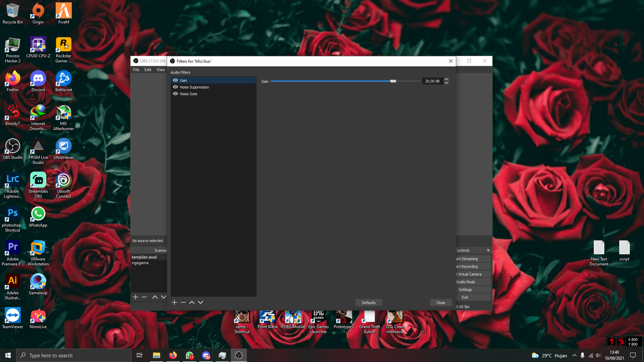This screenshot has height=362, width=644.
Task: Open MSI Afterburner desktop icon
Action: (x=63, y=118)
